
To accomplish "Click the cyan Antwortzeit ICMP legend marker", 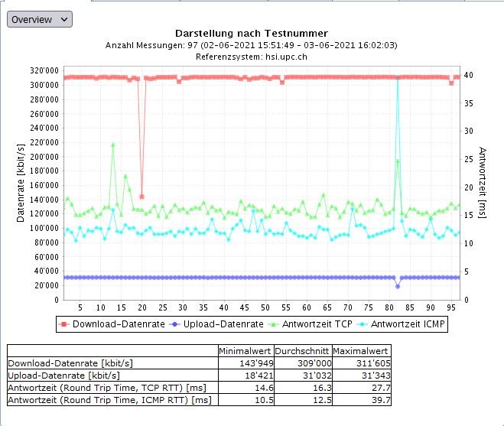I will point(363,324).
